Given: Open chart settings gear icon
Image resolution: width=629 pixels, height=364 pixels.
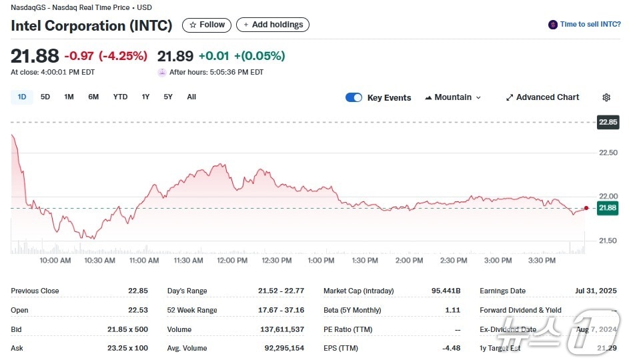Looking at the screenshot, I should (606, 97).
